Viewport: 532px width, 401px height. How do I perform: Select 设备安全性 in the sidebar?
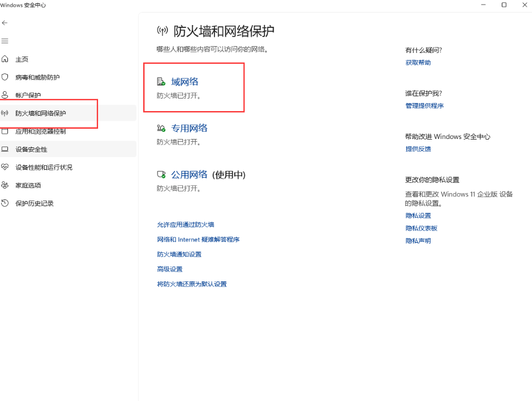(x=31, y=149)
